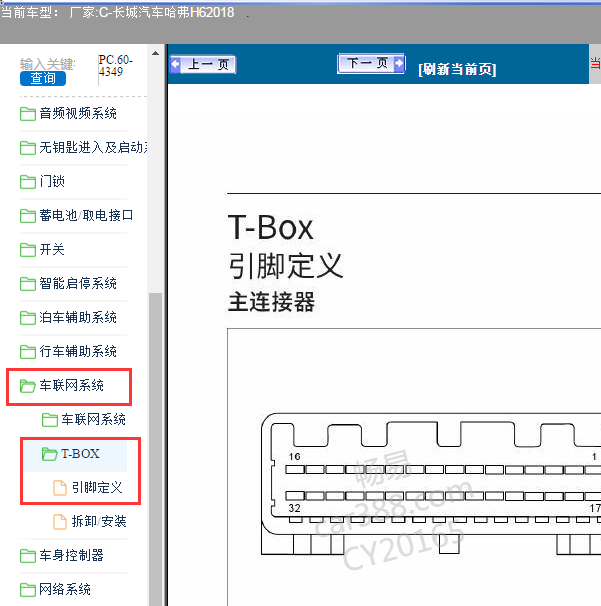Open the 泊车辅助系统 folder icon

point(28,318)
